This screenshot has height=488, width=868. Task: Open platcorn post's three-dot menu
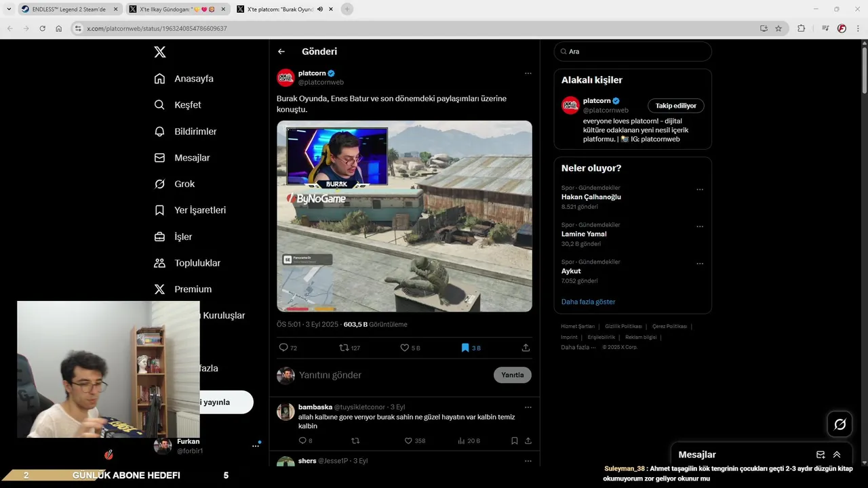528,73
